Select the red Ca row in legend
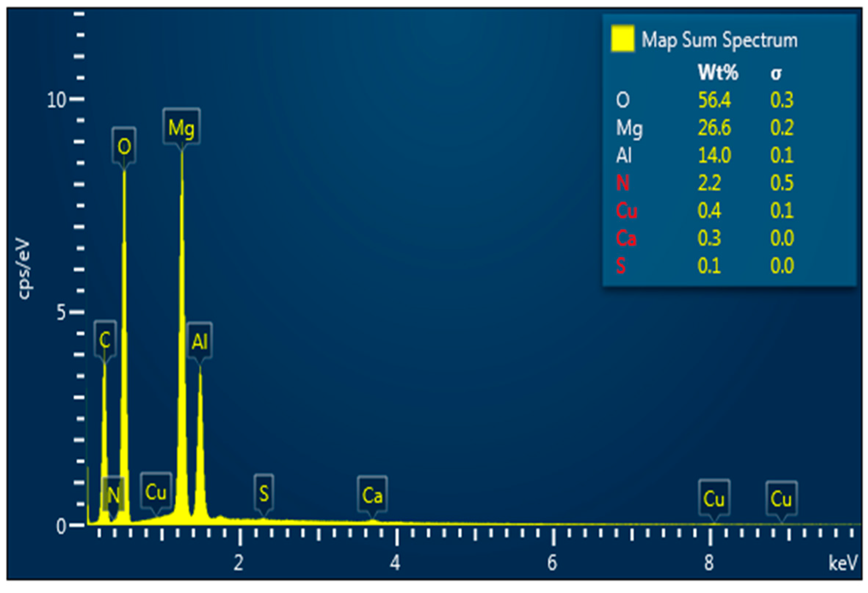868x593 pixels. coord(626,238)
